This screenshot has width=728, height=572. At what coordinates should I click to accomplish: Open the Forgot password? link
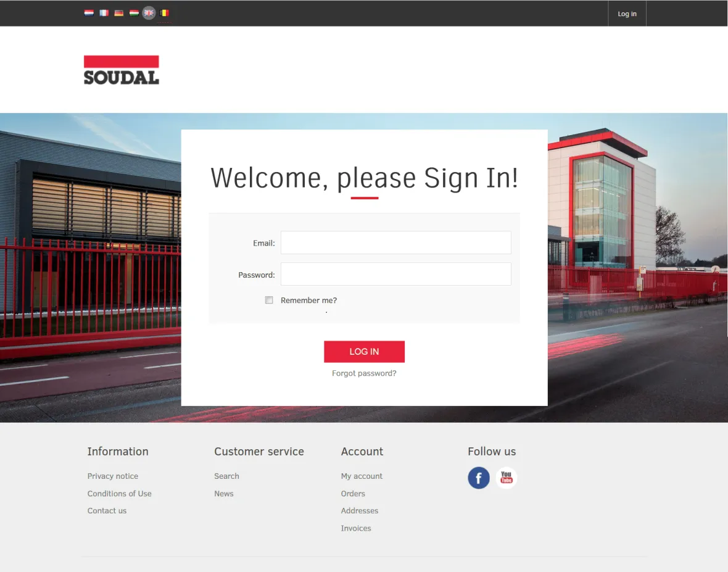coord(364,373)
